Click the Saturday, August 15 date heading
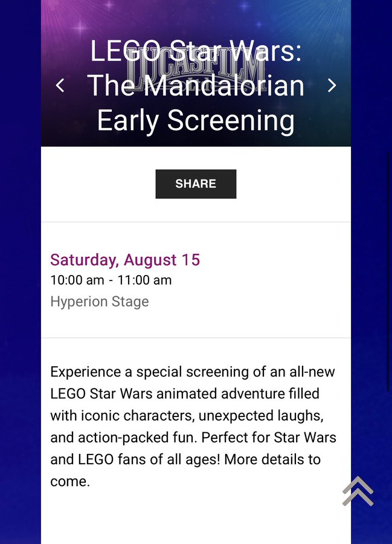This screenshot has height=544, width=392. tap(125, 259)
